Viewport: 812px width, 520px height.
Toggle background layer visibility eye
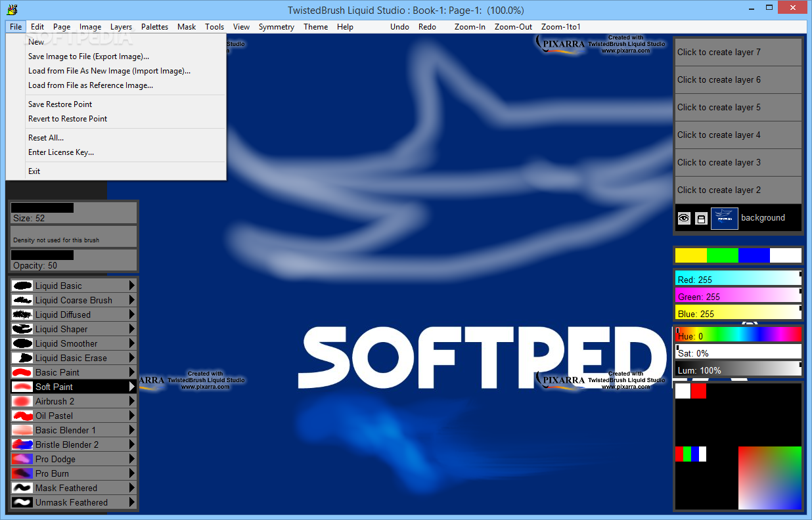point(684,219)
